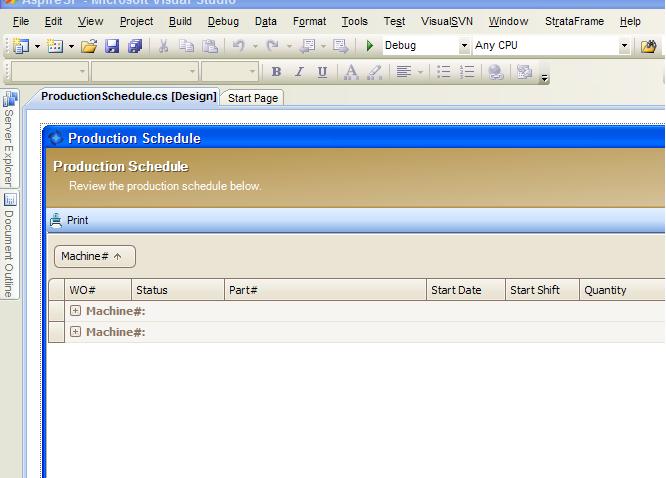Open the StrataFrame menu
666x478 pixels.
click(574, 21)
